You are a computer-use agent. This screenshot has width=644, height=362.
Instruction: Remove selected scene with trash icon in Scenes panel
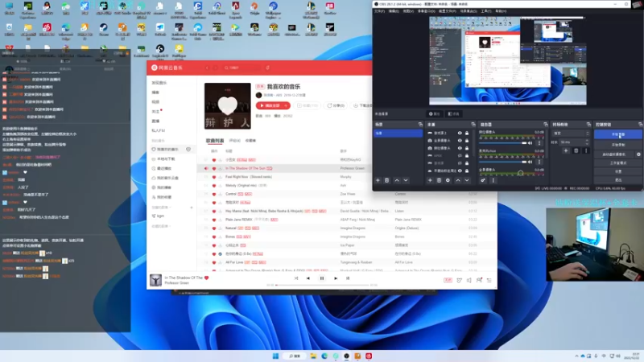(387, 180)
